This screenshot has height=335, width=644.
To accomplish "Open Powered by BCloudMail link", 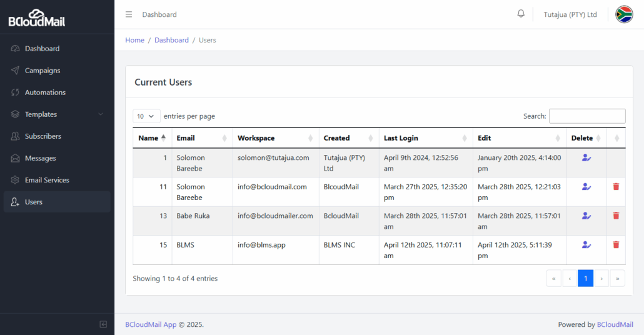I will point(615,324).
